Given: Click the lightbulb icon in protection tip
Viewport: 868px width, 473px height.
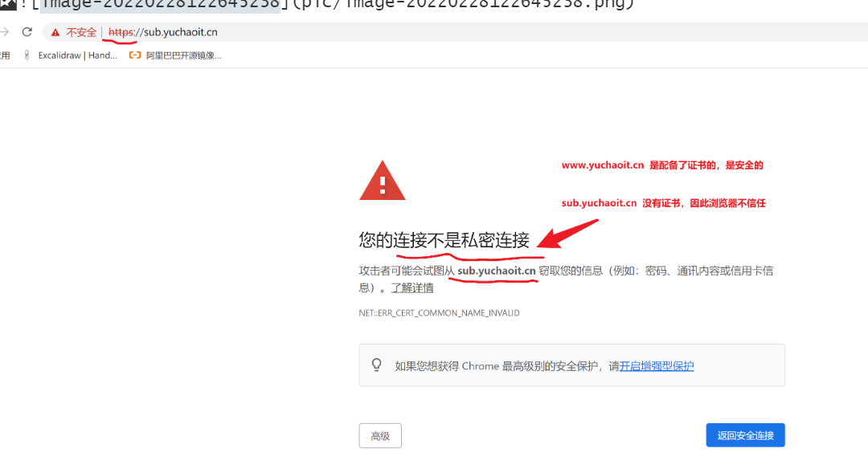Looking at the screenshot, I should click(376, 365).
